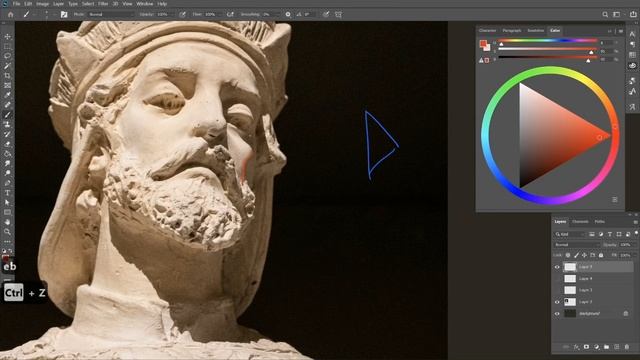640x360 pixels.
Task: Select the Eyedropper tool
Action: pyautogui.click(x=7, y=96)
